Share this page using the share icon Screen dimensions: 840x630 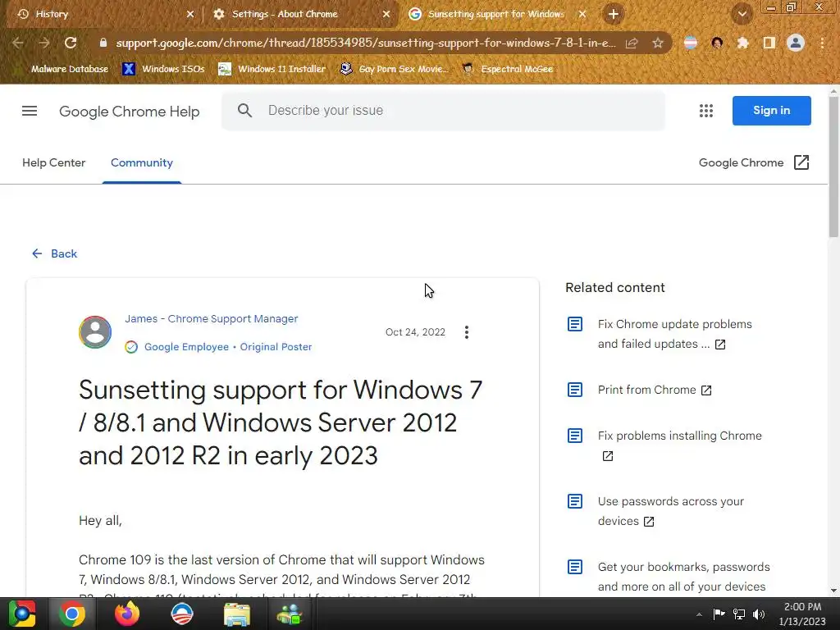pyautogui.click(x=632, y=43)
